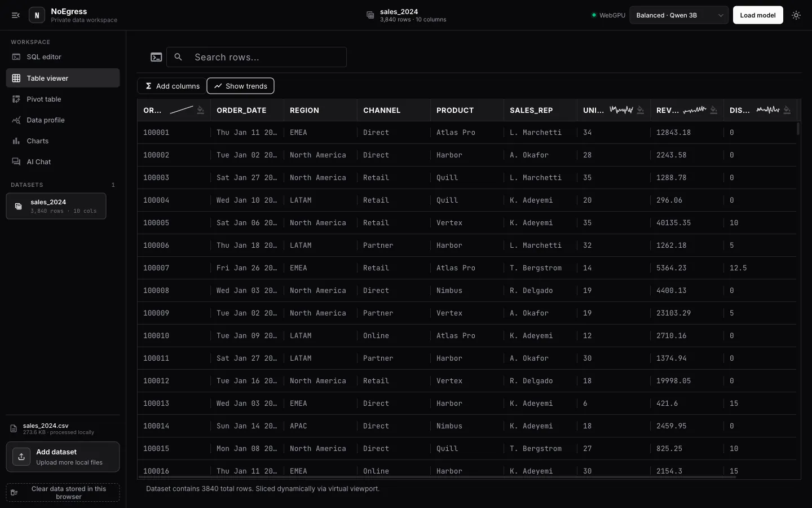Click the database icon on the sales_2024 card
Viewport: 812px width, 508px height.
19,207
